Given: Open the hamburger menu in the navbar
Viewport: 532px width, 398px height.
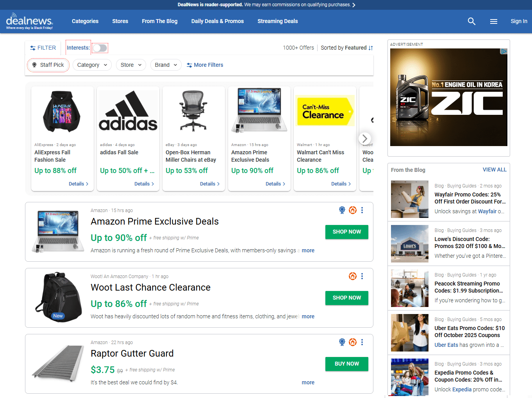Looking at the screenshot, I should pyautogui.click(x=493, y=21).
